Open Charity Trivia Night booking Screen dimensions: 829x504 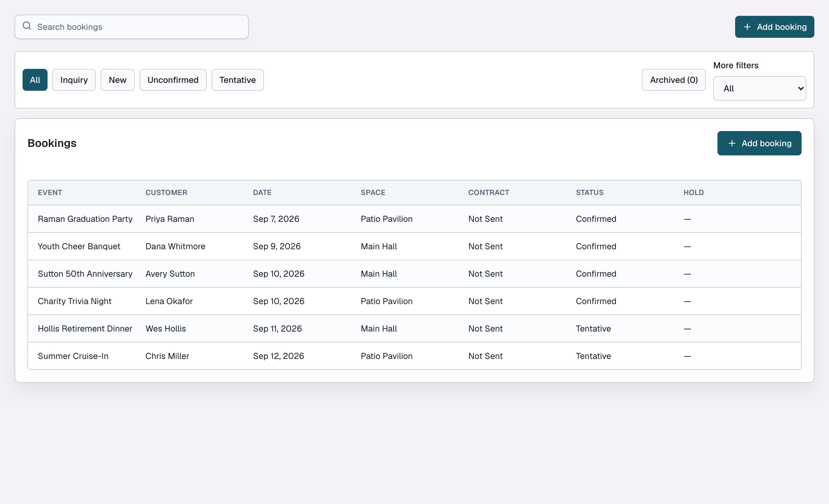74,301
